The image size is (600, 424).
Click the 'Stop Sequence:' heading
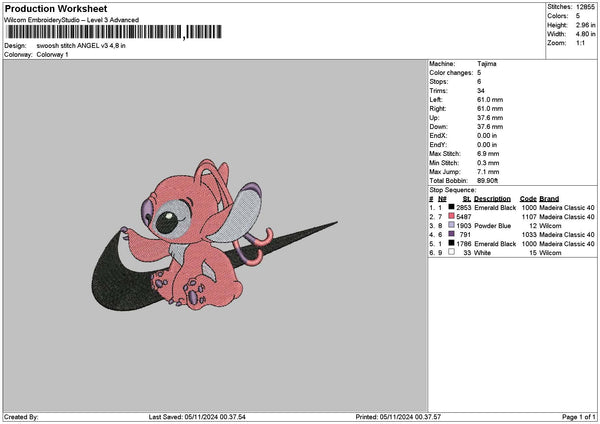[453, 190]
